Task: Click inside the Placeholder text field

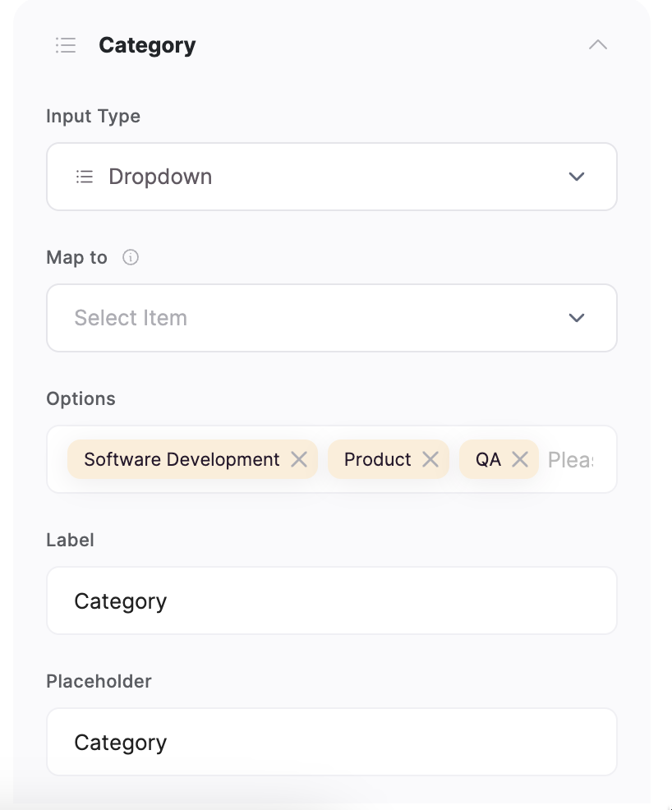Action: [331, 742]
